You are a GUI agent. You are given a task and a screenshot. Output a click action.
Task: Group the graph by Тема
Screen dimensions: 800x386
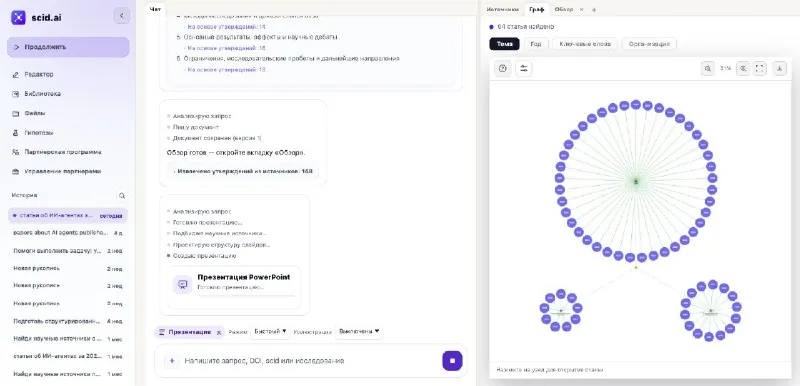point(505,44)
